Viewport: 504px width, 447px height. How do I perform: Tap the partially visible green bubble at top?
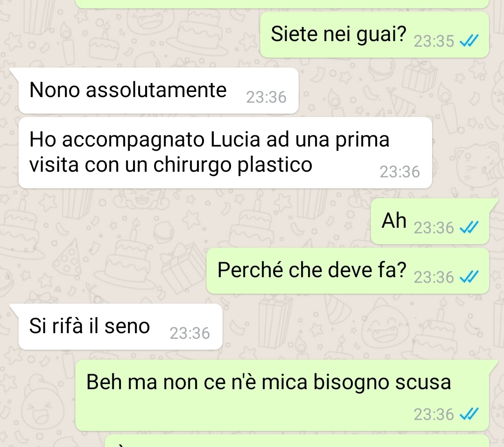point(282,4)
